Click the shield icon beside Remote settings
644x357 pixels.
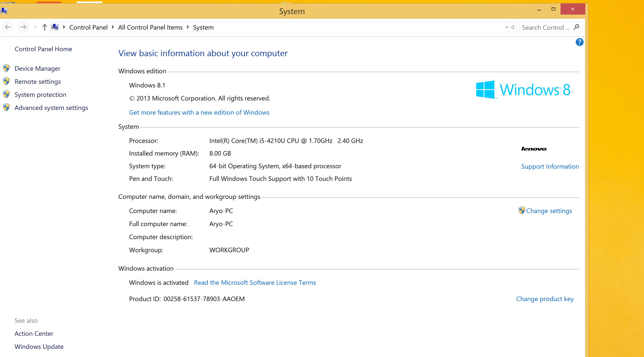(6, 81)
